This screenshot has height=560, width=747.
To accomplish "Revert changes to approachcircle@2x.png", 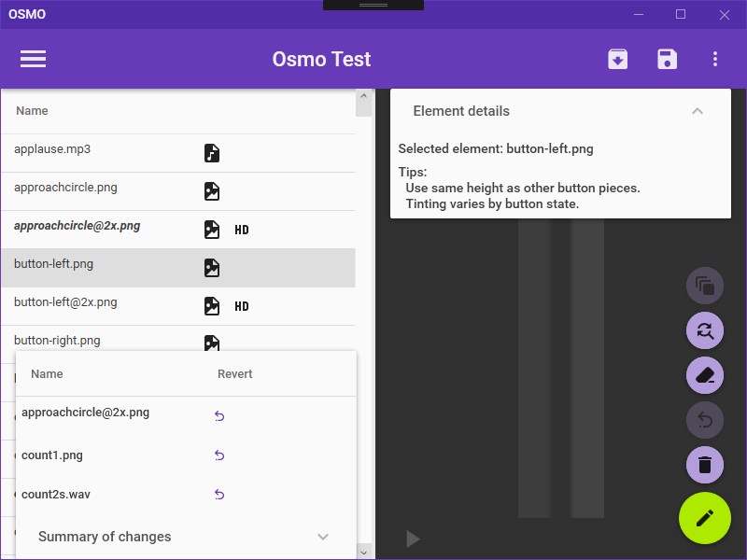I will [219, 416].
